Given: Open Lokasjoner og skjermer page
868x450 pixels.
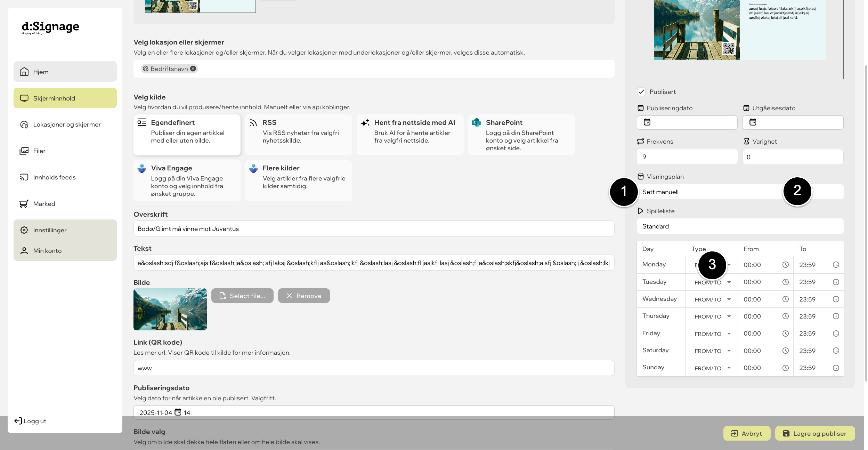Looking at the screenshot, I should [x=65, y=124].
